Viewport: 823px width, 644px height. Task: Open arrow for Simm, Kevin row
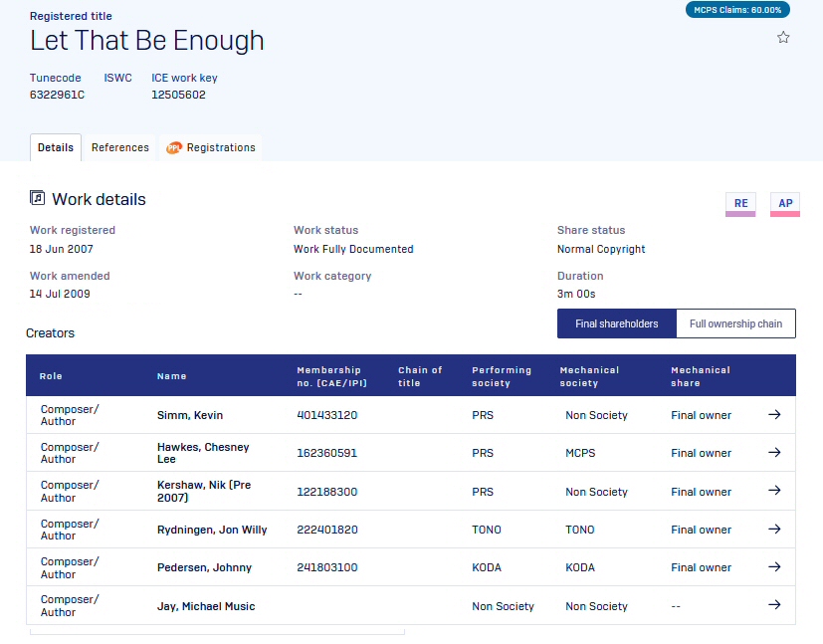coord(774,415)
